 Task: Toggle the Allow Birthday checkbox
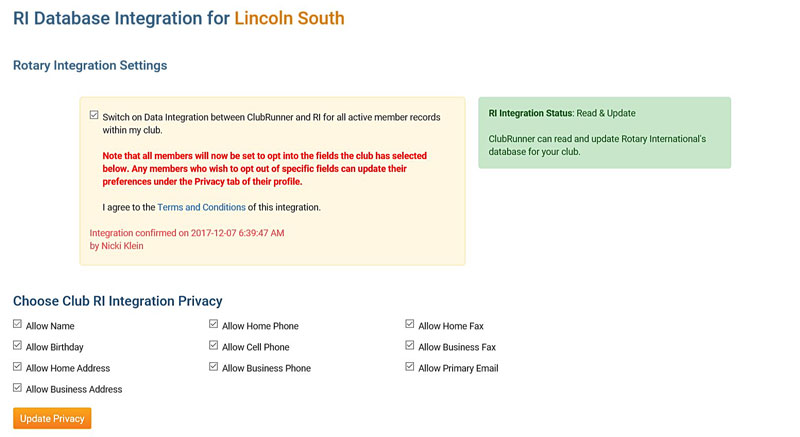point(18,346)
